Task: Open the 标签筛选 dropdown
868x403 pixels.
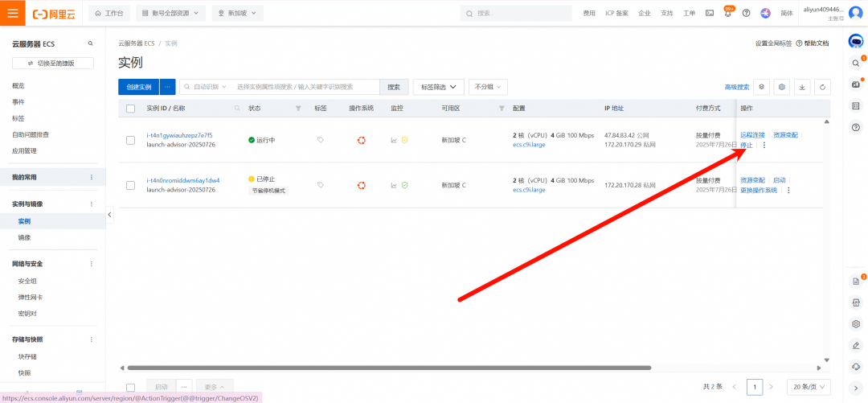Action: click(x=439, y=87)
